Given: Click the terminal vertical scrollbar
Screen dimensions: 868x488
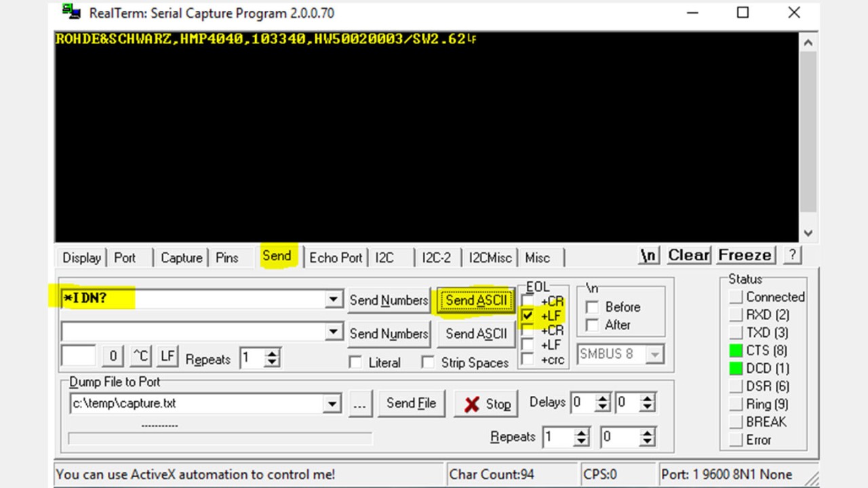Looking at the screenshot, I should (807, 138).
